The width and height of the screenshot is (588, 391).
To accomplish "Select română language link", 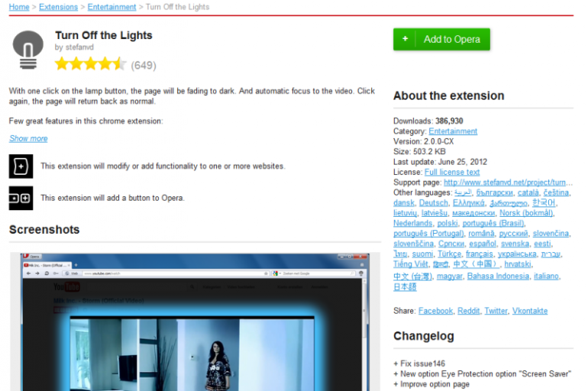I will (481, 233).
